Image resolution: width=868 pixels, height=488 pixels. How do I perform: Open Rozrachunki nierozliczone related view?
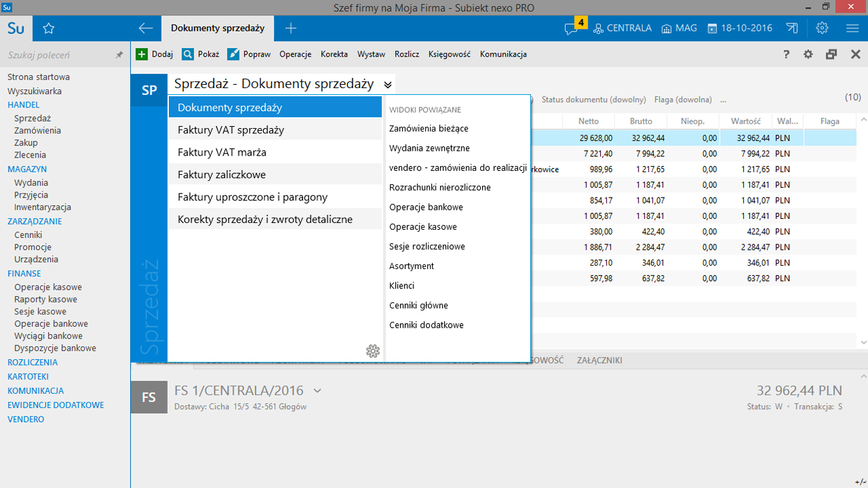(440, 188)
